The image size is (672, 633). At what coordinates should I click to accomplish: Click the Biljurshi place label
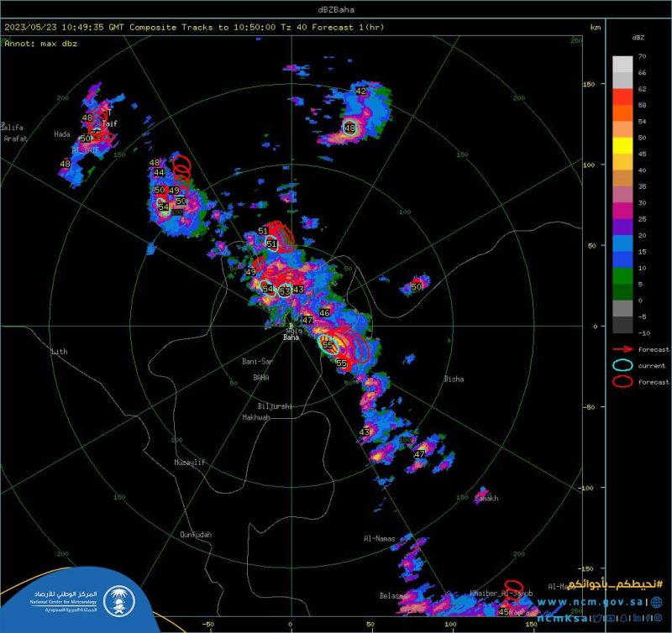[x=275, y=406]
